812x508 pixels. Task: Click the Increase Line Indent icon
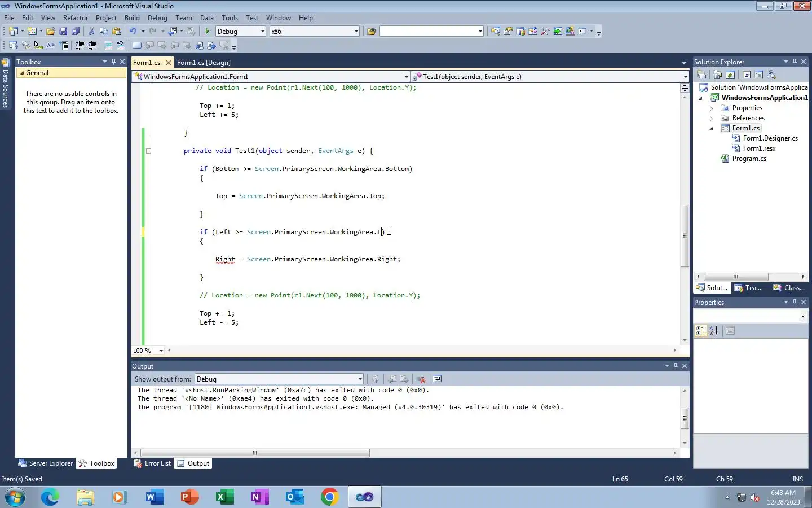pyautogui.click(x=92, y=45)
